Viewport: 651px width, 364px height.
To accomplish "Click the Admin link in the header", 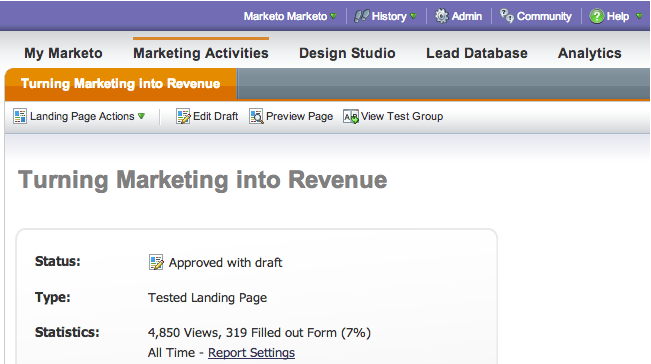I will (x=467, y=16).
